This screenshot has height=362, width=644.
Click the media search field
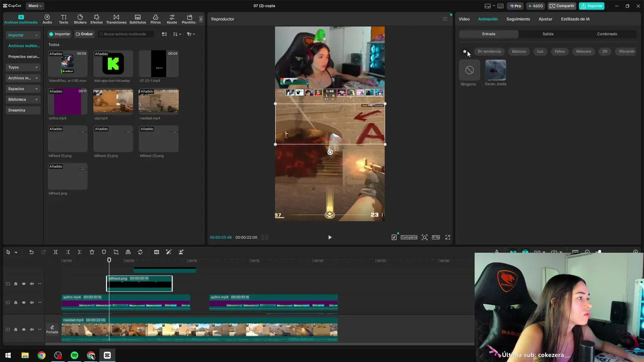(x=126, y=34)
